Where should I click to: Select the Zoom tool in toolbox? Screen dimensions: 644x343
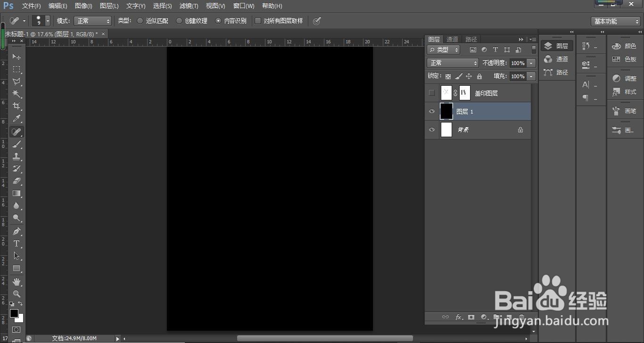click(x=17, y=294)
